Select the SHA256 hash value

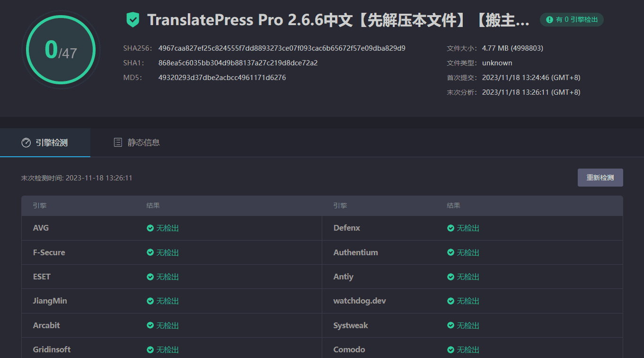282,48
